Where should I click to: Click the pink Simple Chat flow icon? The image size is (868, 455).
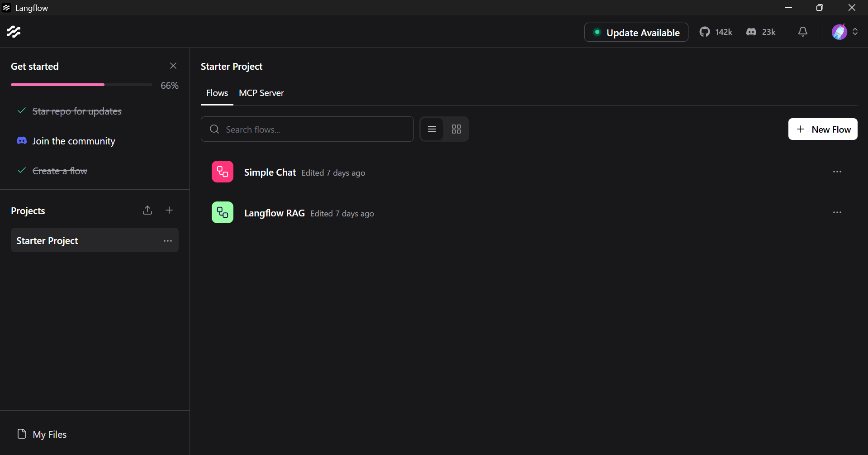pyautogui.click(x=223, y=172)
